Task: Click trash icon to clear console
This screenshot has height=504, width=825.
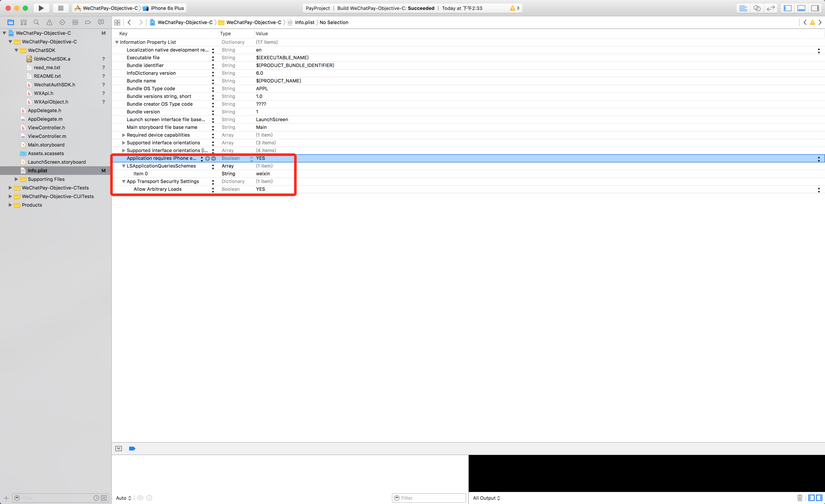Action: (800, 498)
